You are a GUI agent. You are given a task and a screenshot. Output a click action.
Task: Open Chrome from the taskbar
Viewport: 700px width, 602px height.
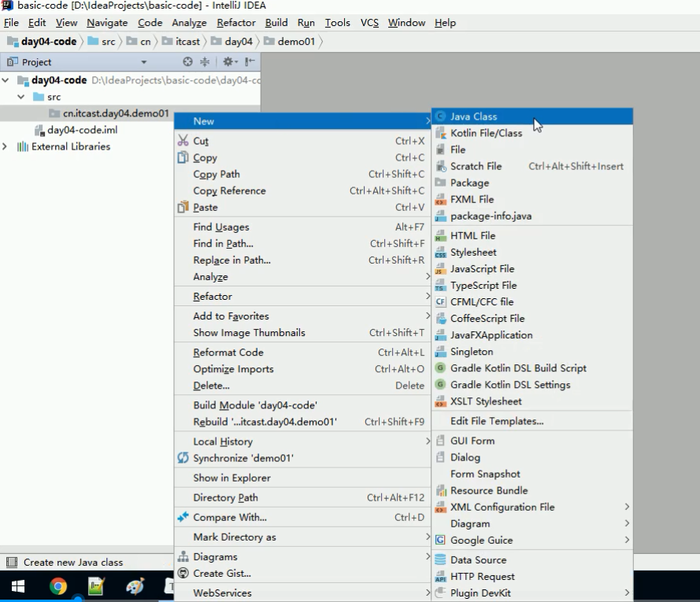pos(57,586)
